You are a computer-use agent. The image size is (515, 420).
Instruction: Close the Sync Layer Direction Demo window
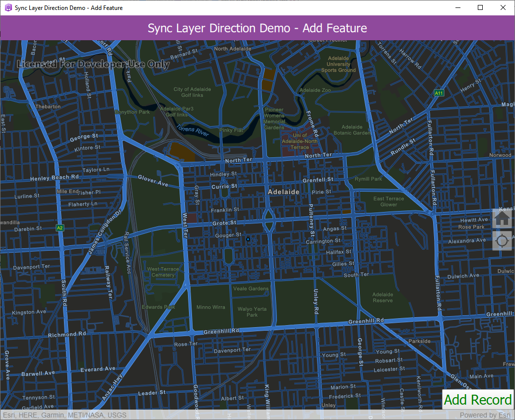click(x=503, y=7)
